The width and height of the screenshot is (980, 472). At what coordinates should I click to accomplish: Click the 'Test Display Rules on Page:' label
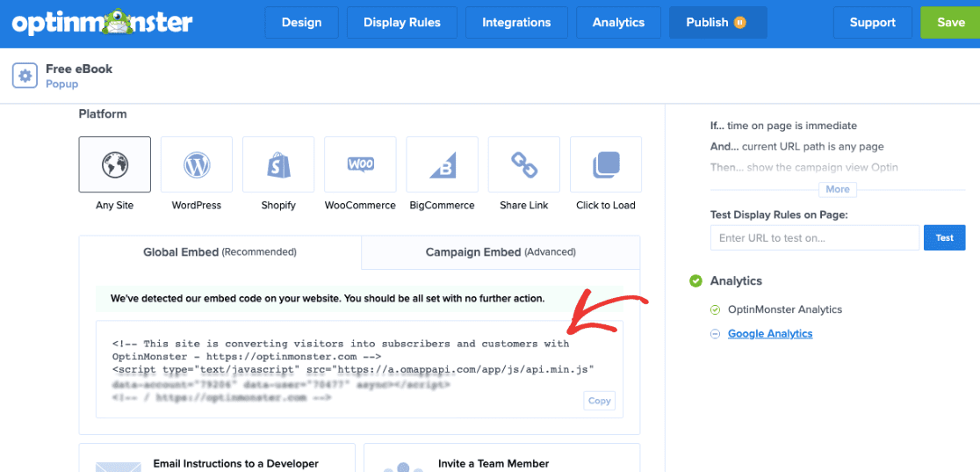pos(779,214)
